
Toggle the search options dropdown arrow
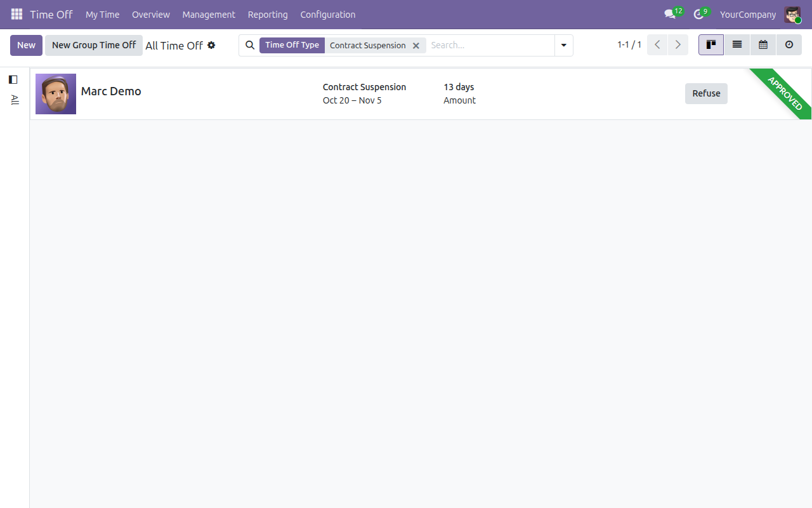564,45
